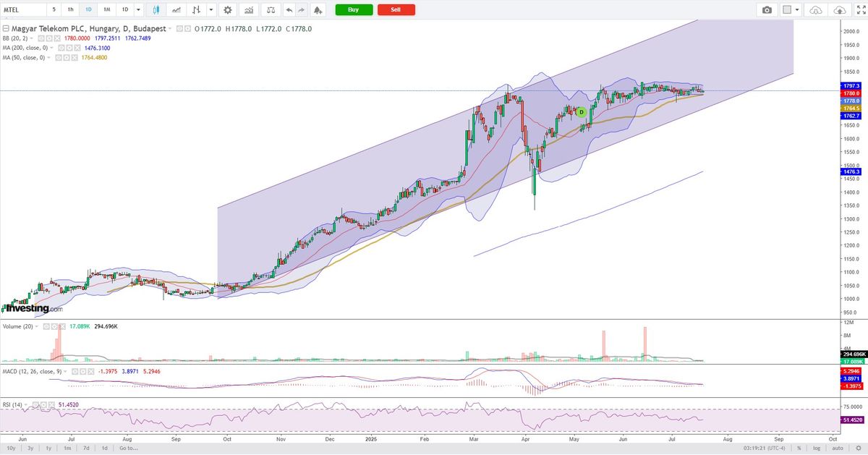Take a chart snapshot with camera
868x455 pixels.
pos(767,10)
